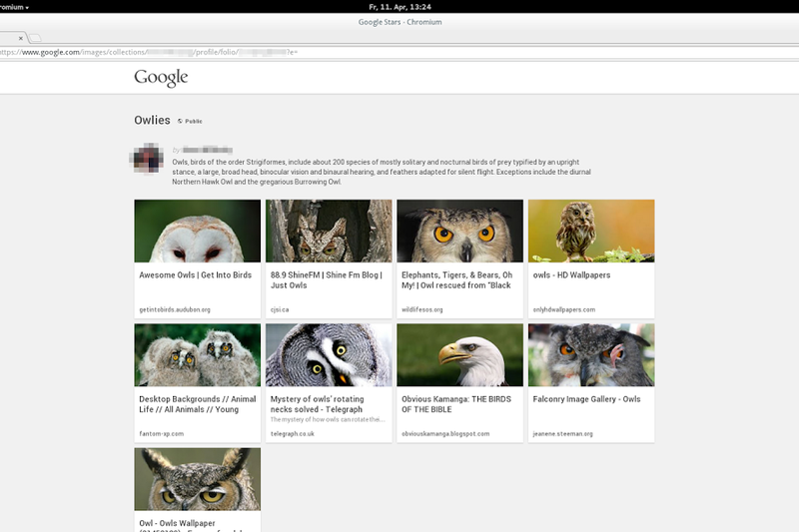Open the two baby owls thumbnail

click(197, 354)
